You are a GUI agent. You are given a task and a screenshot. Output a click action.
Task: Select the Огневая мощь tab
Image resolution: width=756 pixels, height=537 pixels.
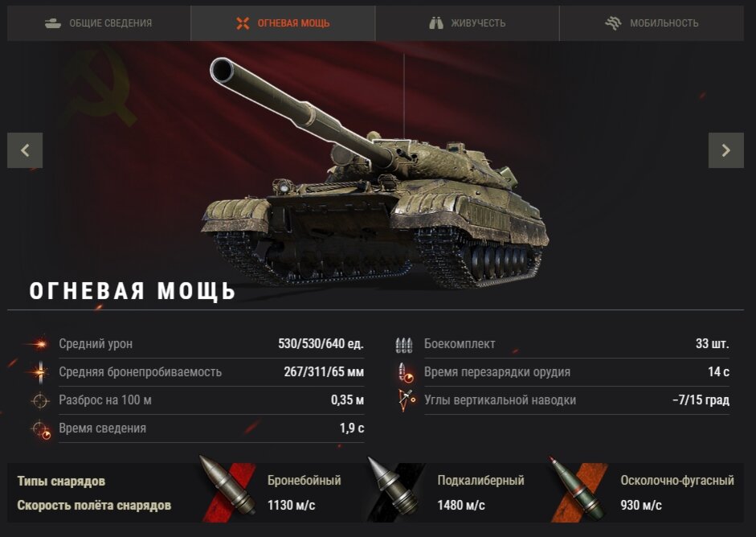click(x=283, y=23)
